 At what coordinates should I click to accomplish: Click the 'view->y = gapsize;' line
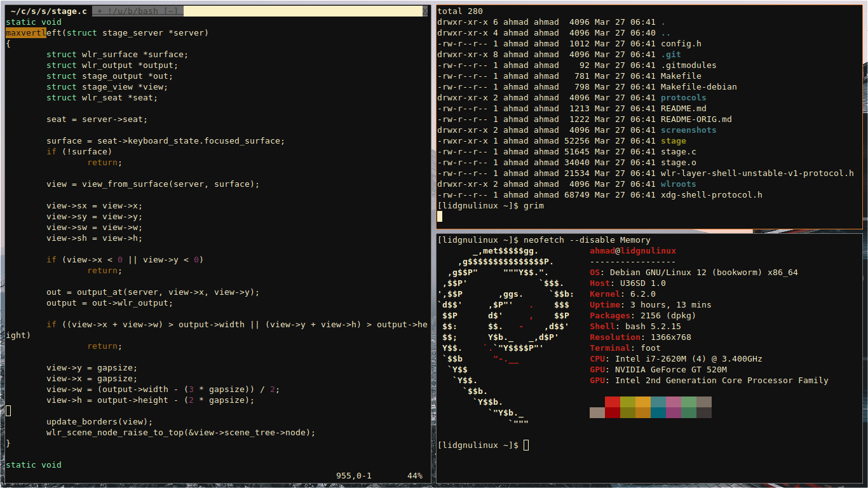[92, 367]
